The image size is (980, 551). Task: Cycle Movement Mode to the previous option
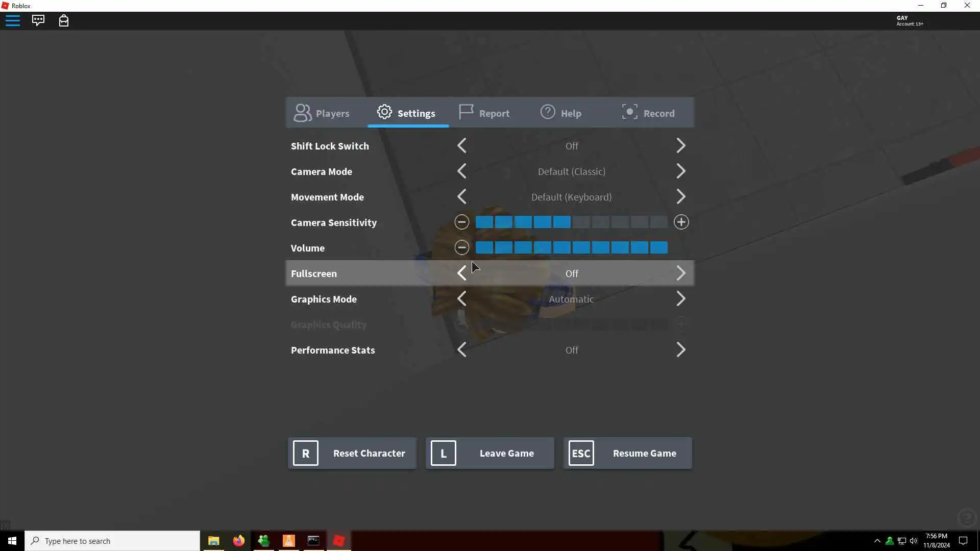click(461, 196)
